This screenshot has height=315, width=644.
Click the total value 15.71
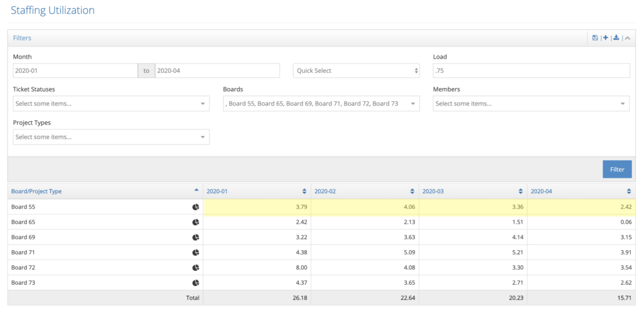click(x=625, y=298)
